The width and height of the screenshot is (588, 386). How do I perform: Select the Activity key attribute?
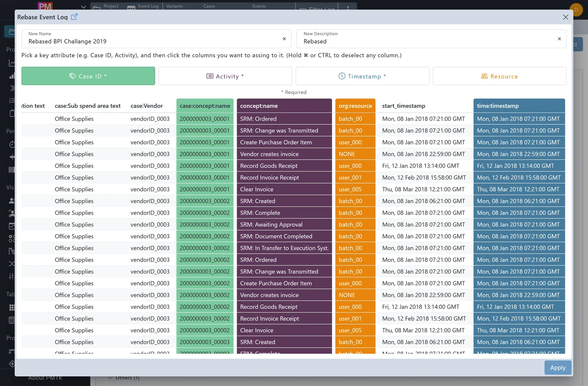tap(225, 76)
